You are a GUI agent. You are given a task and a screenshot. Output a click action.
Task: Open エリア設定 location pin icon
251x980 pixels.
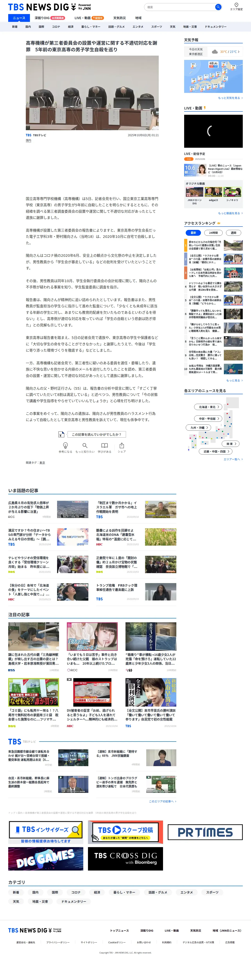point(236,5)
